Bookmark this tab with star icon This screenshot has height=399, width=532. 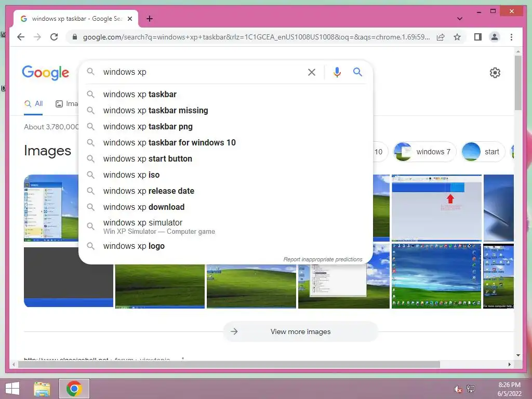tap(457, 37)
